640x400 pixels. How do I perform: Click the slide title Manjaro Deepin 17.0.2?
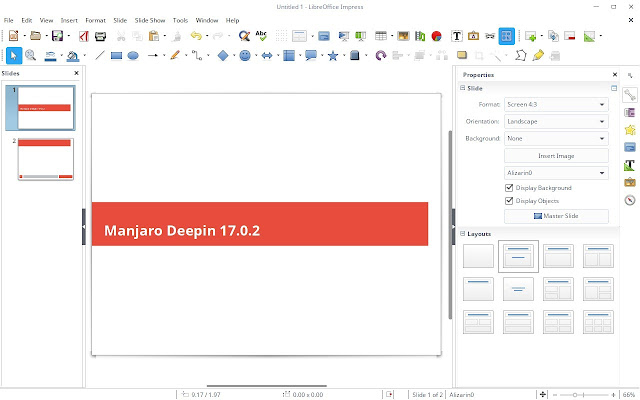182,231
